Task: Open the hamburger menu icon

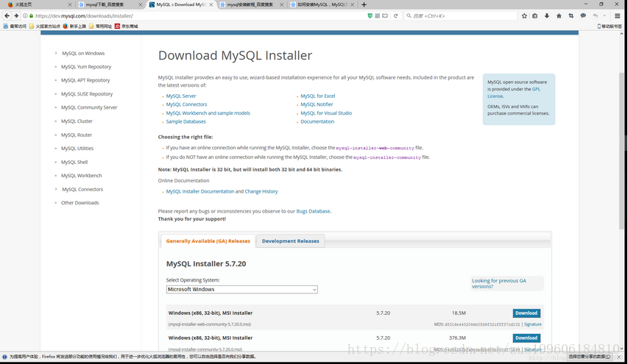Action: [617, 16]
